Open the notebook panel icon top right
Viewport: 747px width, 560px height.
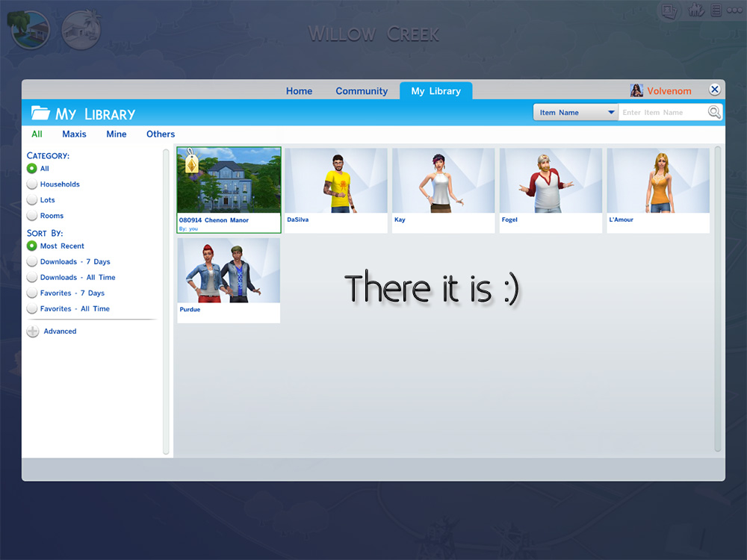tap(715, 10)
